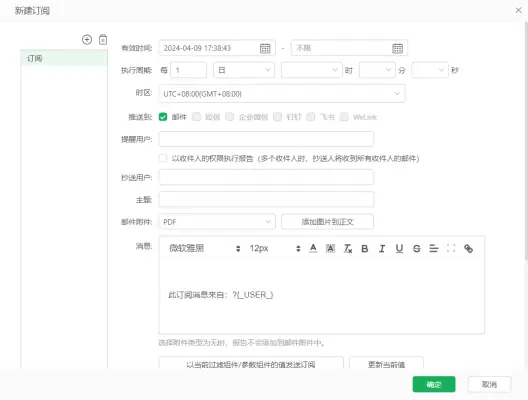Tick the 钉钉 push checkbox
Screen dimensions: 528x400
277,117
